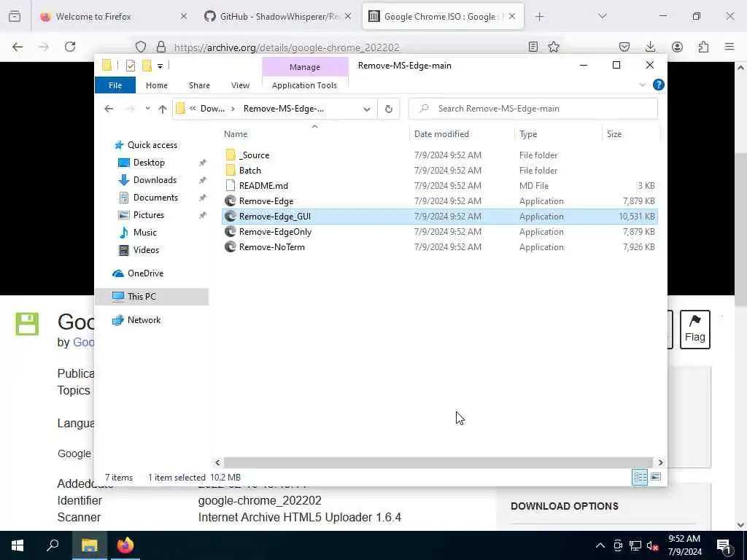Select the Remove-Edge_GUI application
Image resolution: width=747 pixels, height=560 pixels.
coord(440,216)
